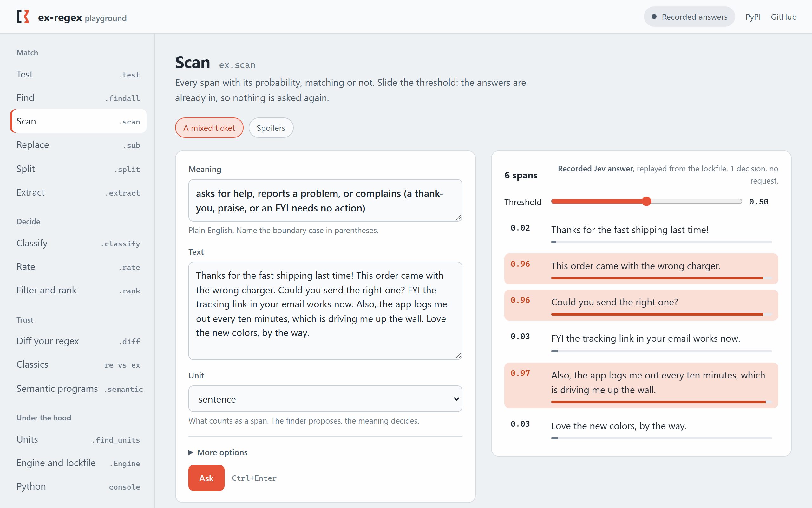Select span 'Also, the app logs me out'
The image size is (812, 508).
click(641, 385)
